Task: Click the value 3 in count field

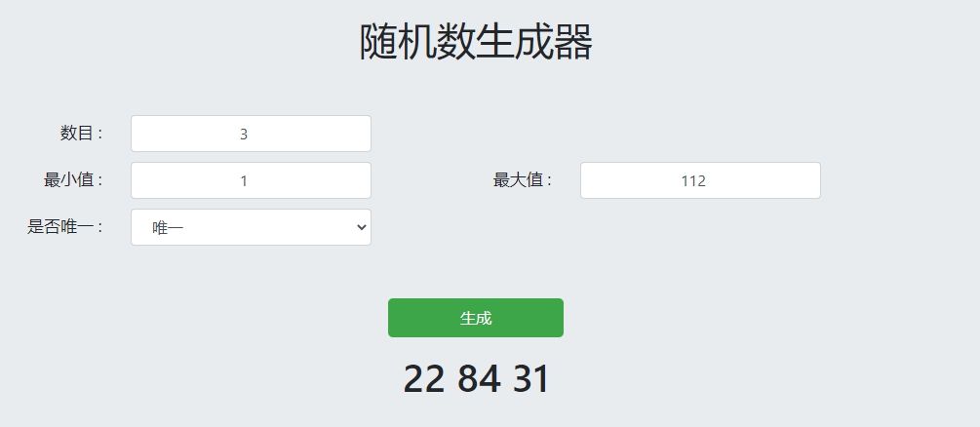Action: click(x=244, y=135)
